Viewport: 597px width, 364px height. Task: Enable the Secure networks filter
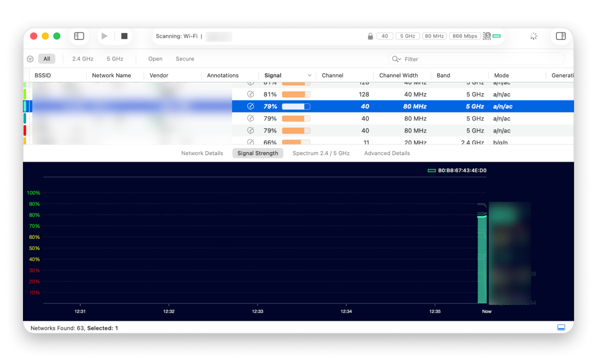(x=184, y=58)
